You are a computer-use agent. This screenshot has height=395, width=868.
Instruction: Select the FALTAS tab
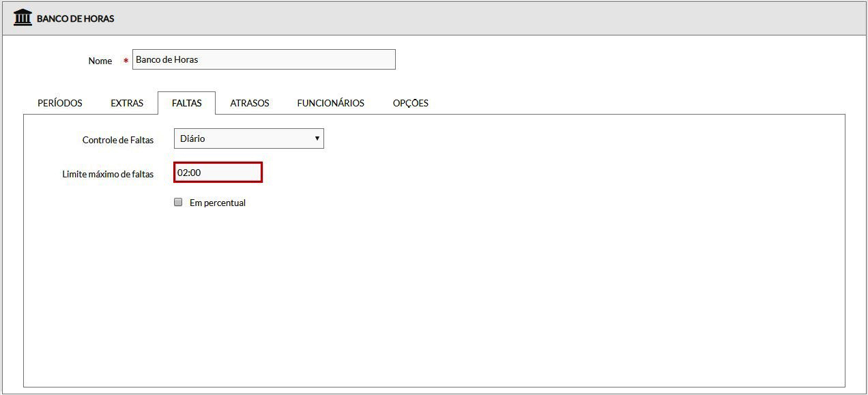pos(186,103)
